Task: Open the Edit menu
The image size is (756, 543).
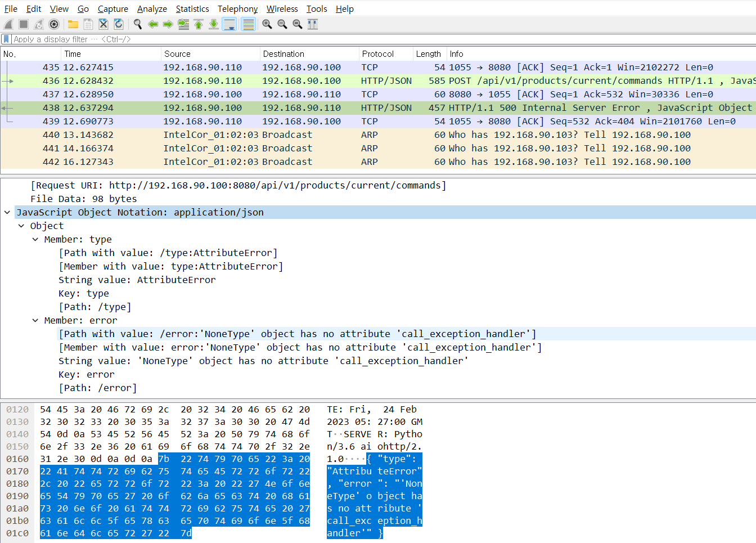Action: tap(34, 9)
